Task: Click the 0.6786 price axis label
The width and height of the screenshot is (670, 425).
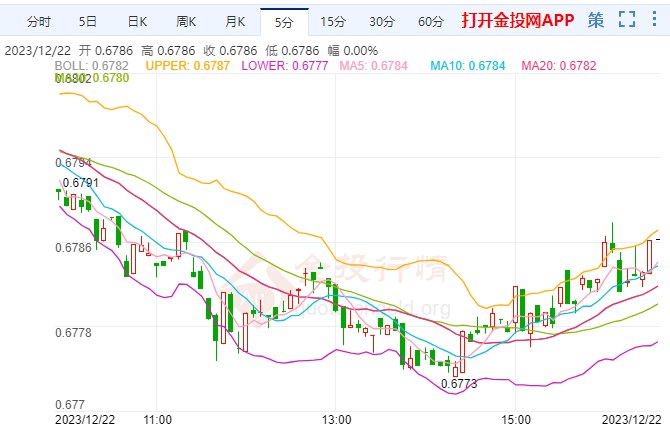Action: coord(73,247)
